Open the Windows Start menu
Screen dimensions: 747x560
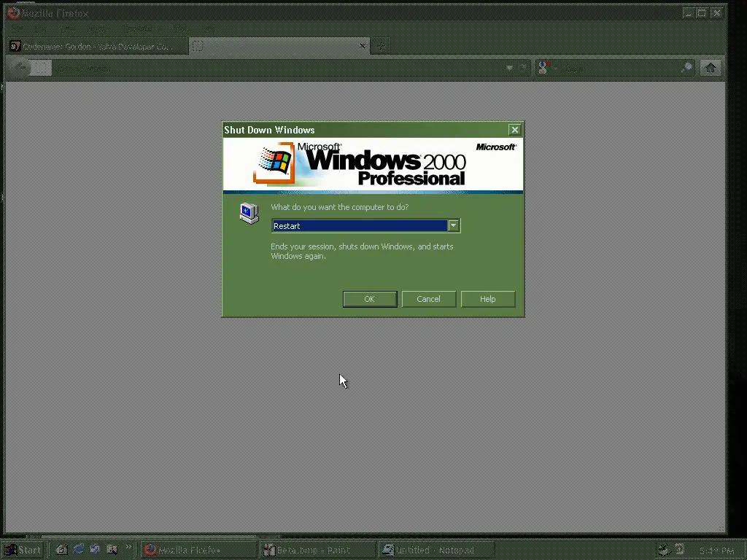tap(23, 550)
